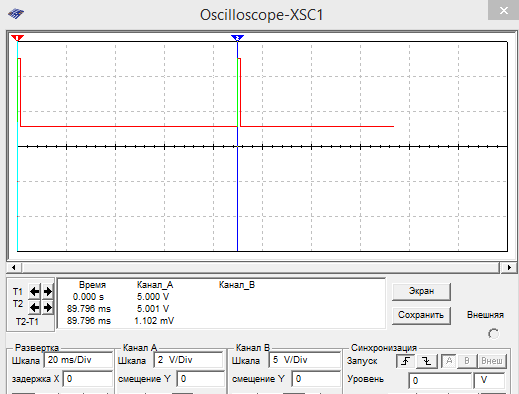
Task: Select the blue T2 cursor marker
Action: click(237, 38)
